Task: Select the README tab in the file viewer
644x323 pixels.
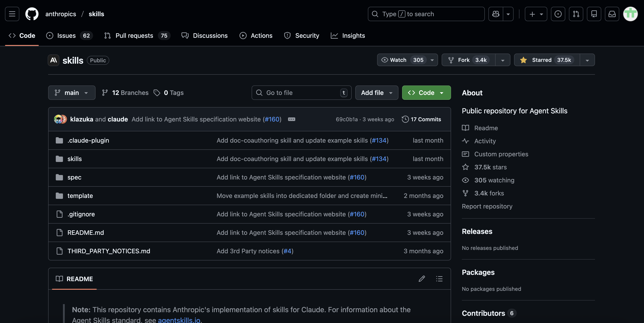Action: 74,279
